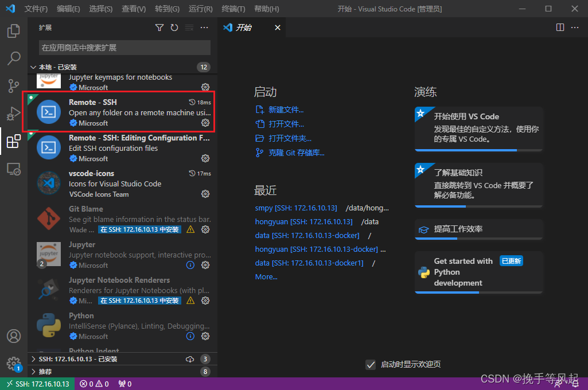Click 在 SSH: 172.16.10.13 中安装 on Git Blame
Image resolution: width=588 pixels, height=390 pixels.
coord(139,229)
